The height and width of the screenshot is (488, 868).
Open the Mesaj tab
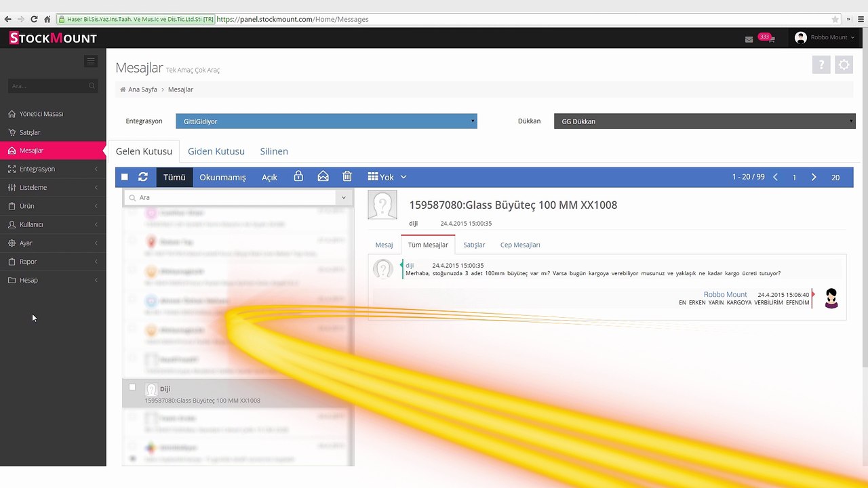384,245
